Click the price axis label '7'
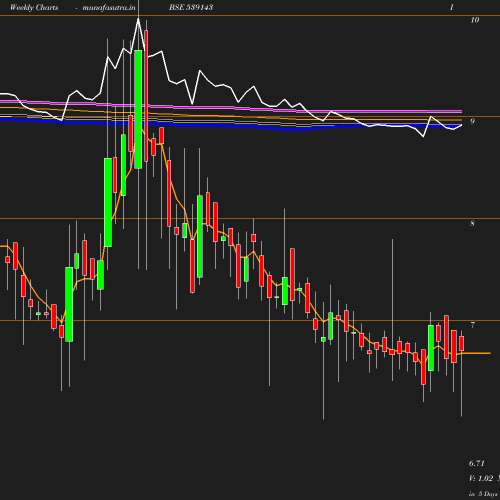Image resolution: width=500 pixels, height=500 pixels. click(472, 325)
